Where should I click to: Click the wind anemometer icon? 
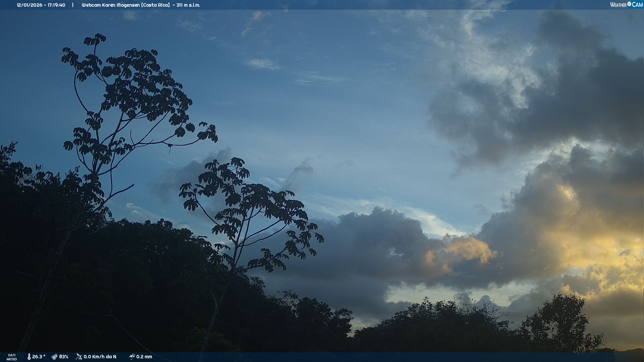(x=79, y=357)
